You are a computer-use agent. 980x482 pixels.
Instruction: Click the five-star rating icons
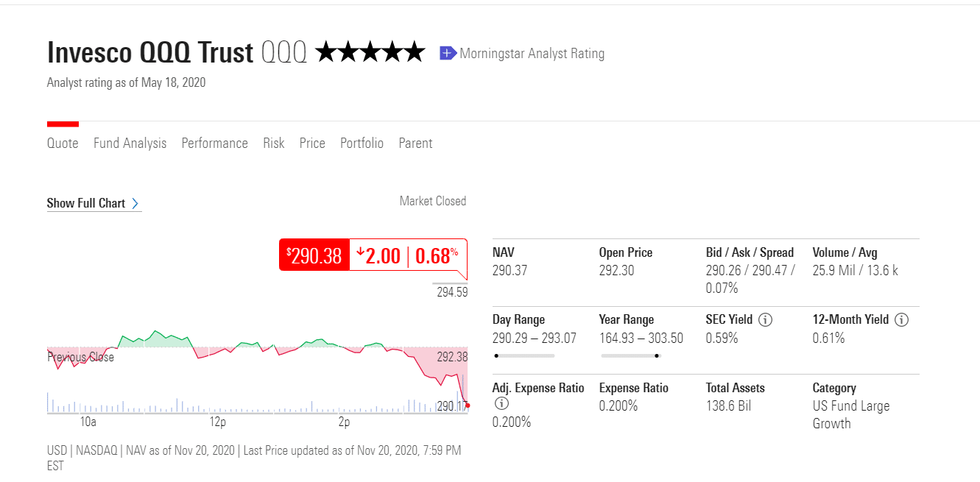pos(370,52)
